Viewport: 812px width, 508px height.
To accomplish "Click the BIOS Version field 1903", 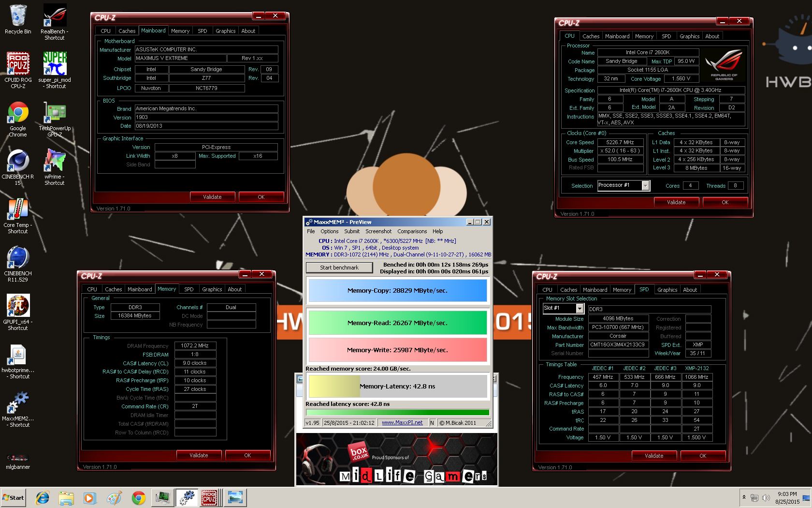I will tap(206, 118).
